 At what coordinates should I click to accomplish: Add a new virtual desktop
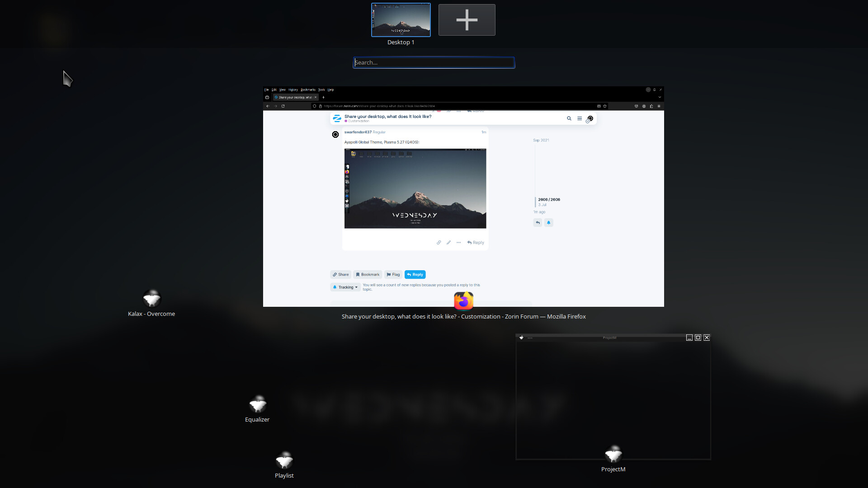pos(467,20)
